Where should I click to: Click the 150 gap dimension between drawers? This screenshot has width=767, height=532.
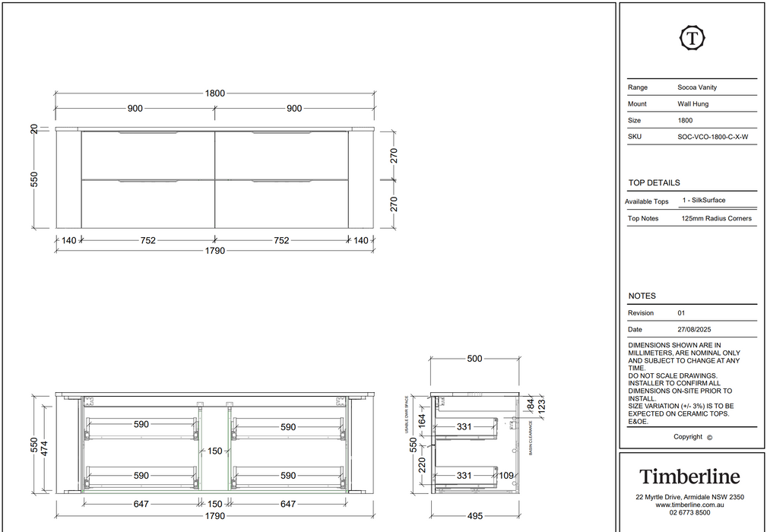214,451
